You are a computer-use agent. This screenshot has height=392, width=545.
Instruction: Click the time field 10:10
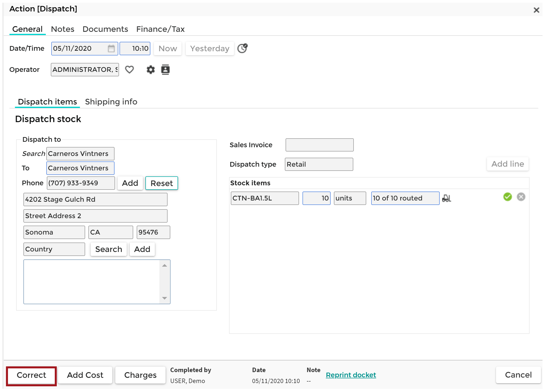(x=135, y=49)
